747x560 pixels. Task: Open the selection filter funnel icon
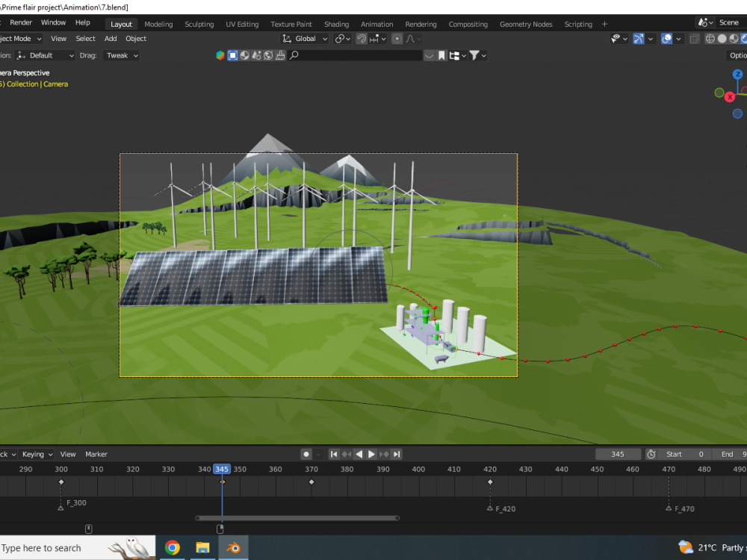coord(476,55)
